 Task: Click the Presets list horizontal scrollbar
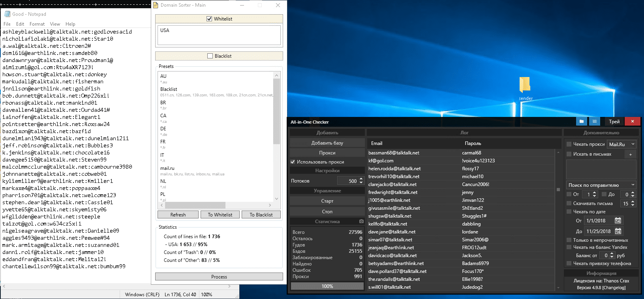point(195,205)
